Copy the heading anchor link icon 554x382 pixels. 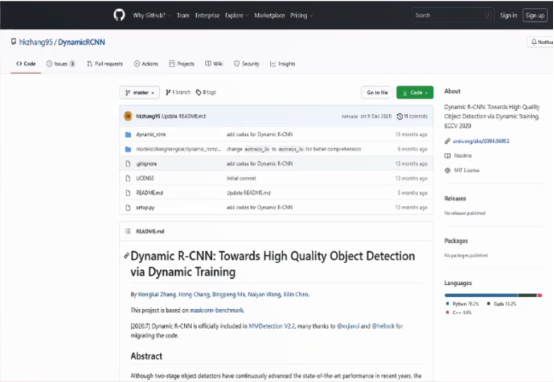click(x=126, y=256)
